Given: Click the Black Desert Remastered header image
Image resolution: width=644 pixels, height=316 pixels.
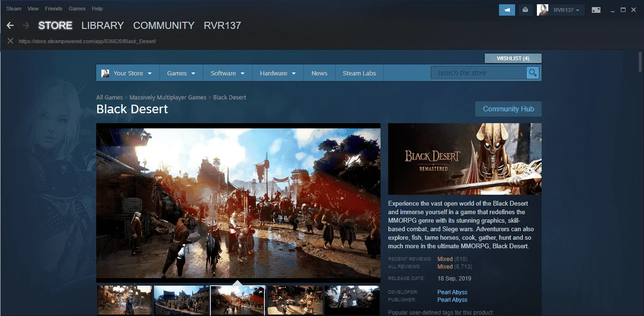Looking at the screenshot, I should tap(465, 159).
